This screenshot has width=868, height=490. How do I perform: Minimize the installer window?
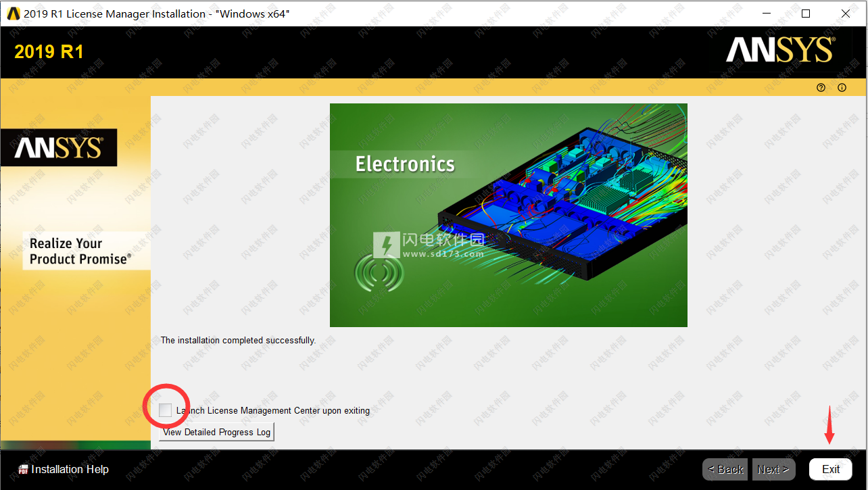tap(766, 14)
